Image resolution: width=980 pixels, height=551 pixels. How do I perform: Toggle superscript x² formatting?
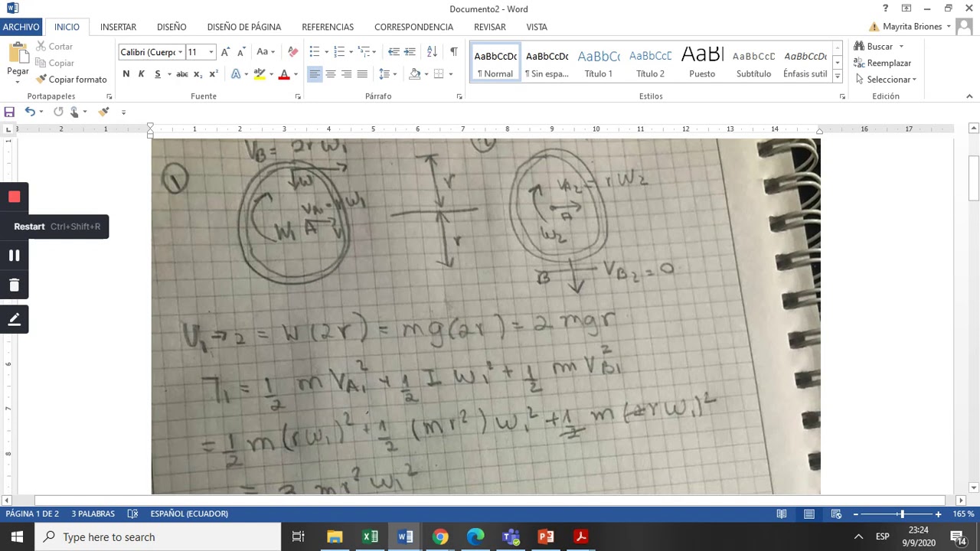(x=214, y=74)
